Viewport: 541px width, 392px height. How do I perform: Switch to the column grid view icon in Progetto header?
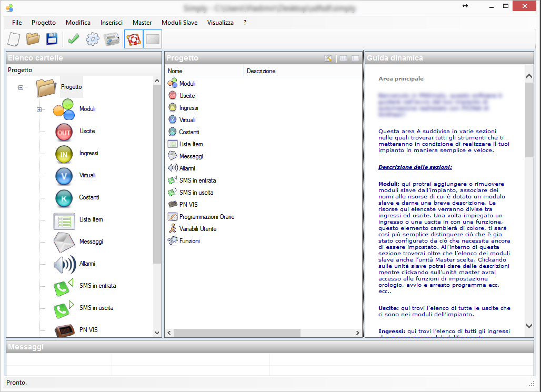343,58
